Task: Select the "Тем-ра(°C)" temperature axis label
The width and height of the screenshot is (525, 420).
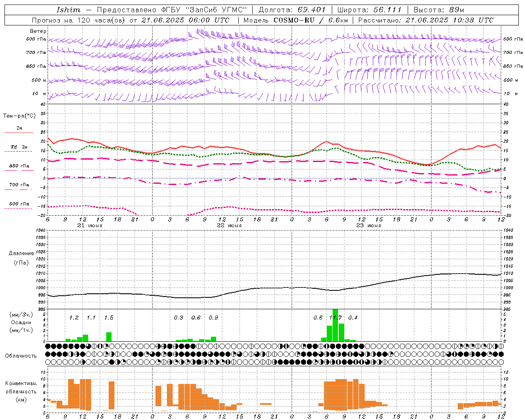Action: [19, 116]
